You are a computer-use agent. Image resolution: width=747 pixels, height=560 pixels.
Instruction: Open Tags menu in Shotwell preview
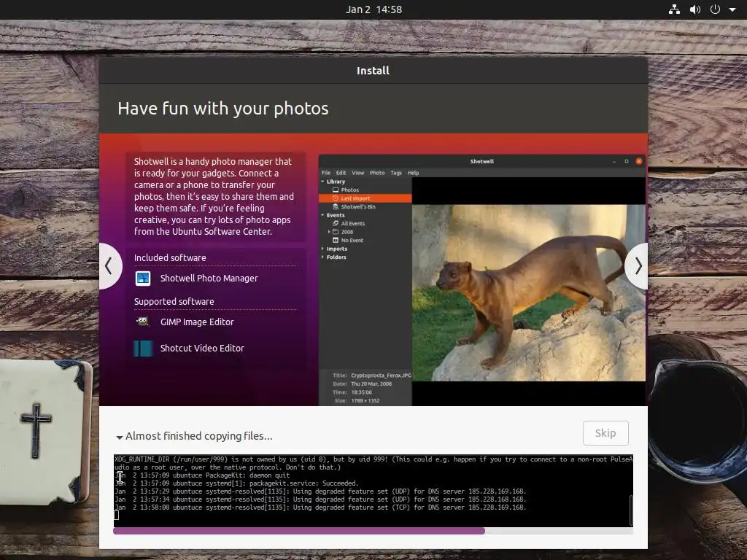[396, 173]
